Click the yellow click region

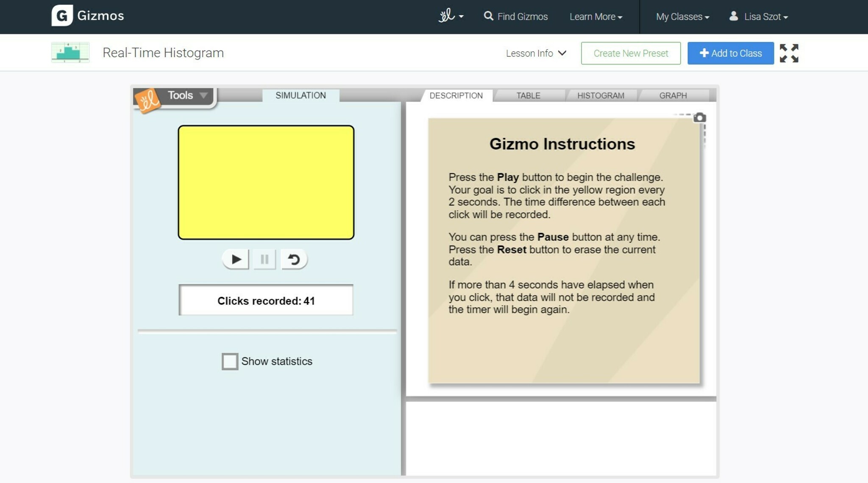[266, 182]
